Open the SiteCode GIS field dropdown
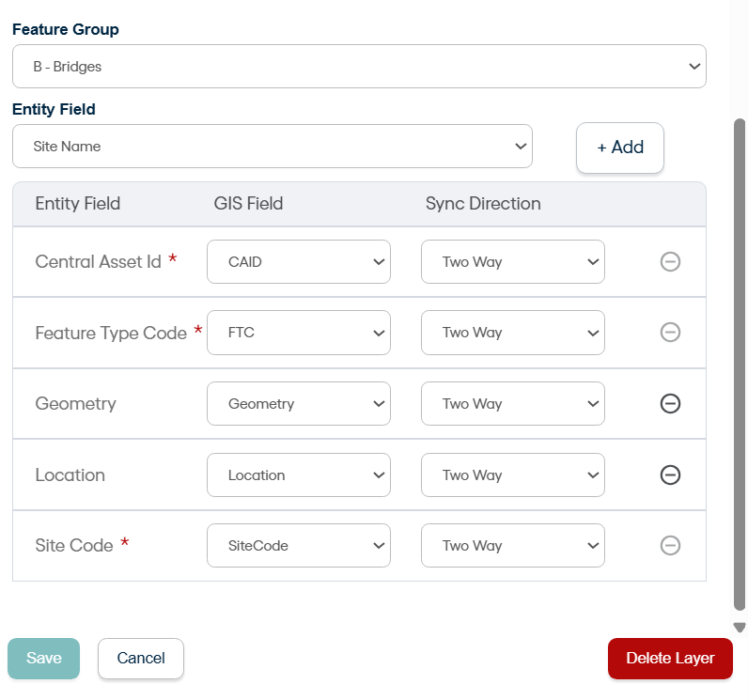 [299, 546]
